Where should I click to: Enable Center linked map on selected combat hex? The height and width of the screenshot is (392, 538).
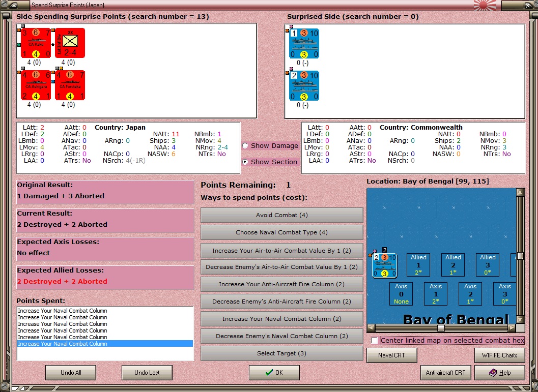tap(374, 341)
